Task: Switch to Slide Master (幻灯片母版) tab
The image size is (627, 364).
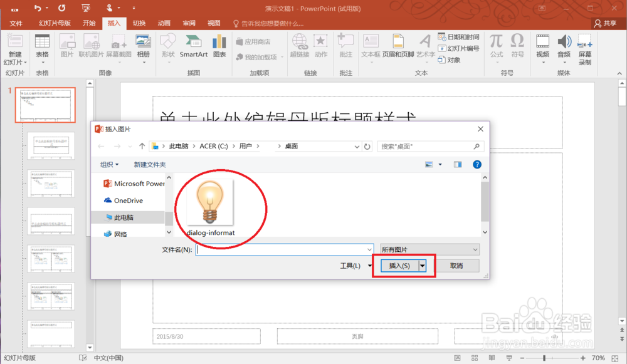Action: (x=55, y=23)
